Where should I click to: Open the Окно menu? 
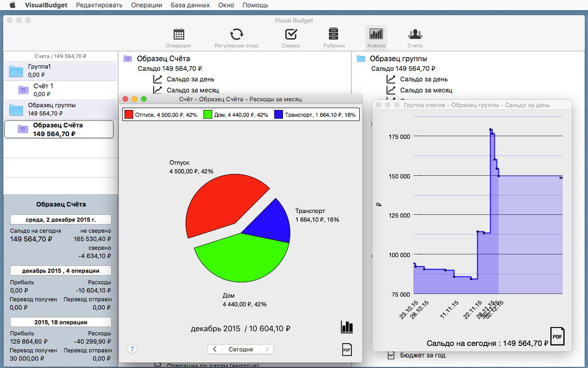point(226,5)
